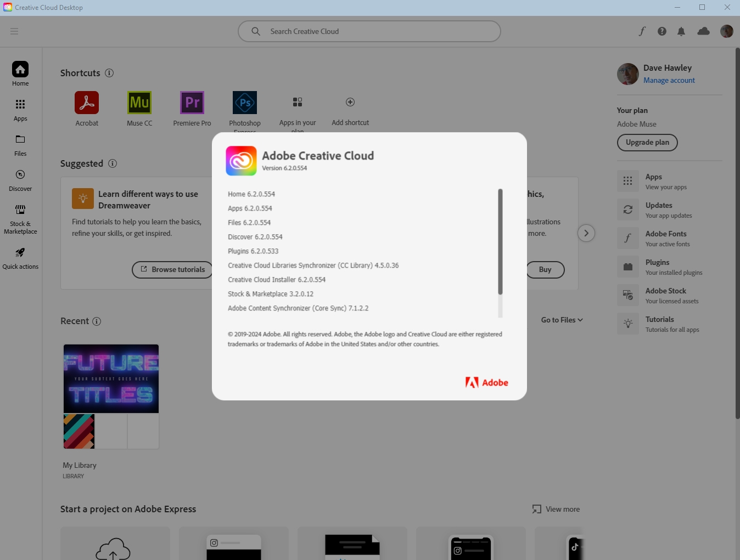Open Premiere Pro from Shortcuts
The image size is (740, 560).
(192, 102)
